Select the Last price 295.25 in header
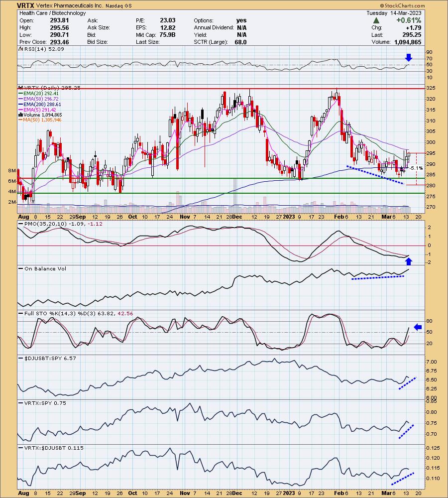448x498 pixels. 412,35
